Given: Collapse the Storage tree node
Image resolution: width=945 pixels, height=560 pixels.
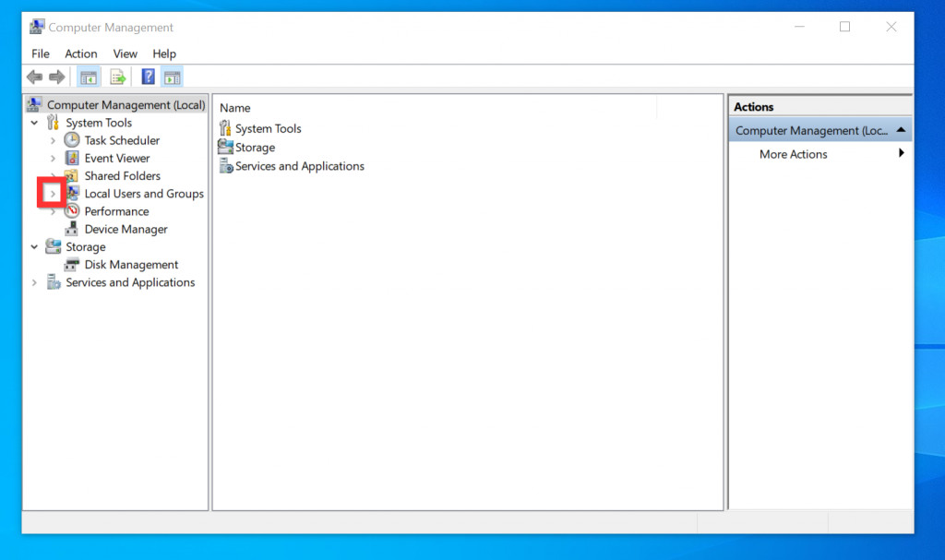Looking at the screenshot, I should (34, 247).
